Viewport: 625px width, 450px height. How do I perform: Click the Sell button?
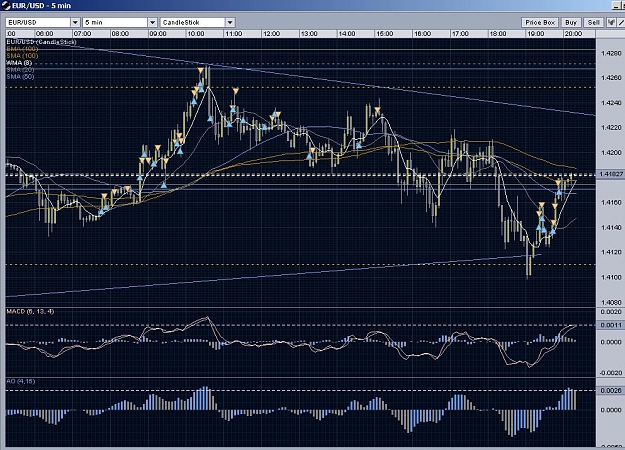pos(594,22)
